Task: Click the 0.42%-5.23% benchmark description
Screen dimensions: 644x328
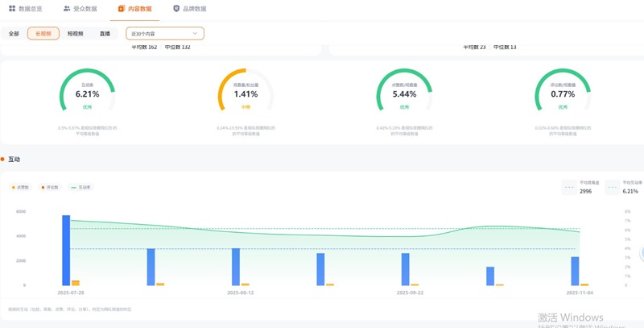Action: 404,131
